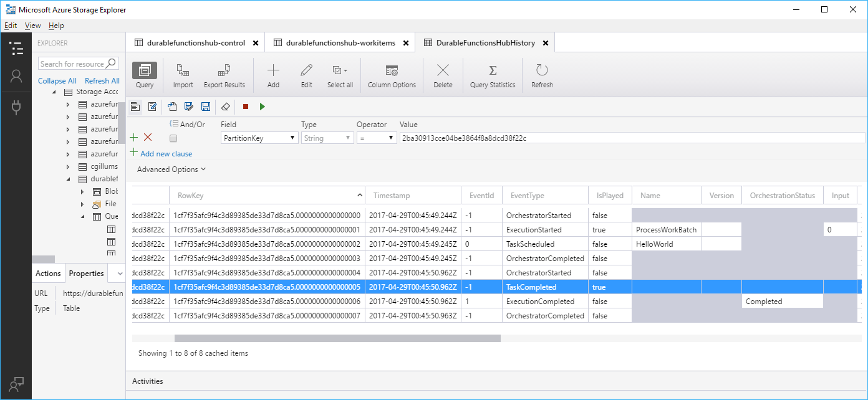Check the And/Or checkbox for the query clause
This screenshot has height=400, width=868.
pyautogui.click(x=173, y=138)
